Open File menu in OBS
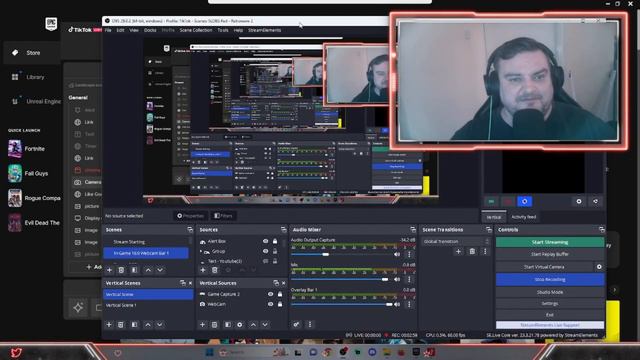The width and height of the screenshot is (640, 360). coord(108,30)
